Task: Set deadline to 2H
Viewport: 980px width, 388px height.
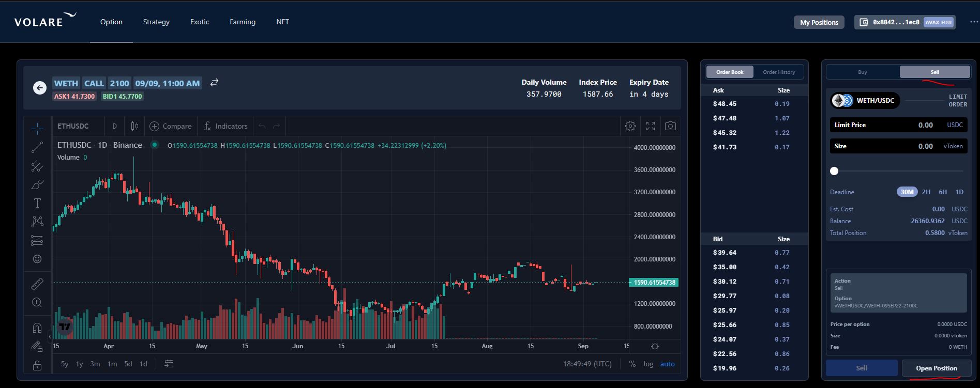Action: click(x=926, y=192)
